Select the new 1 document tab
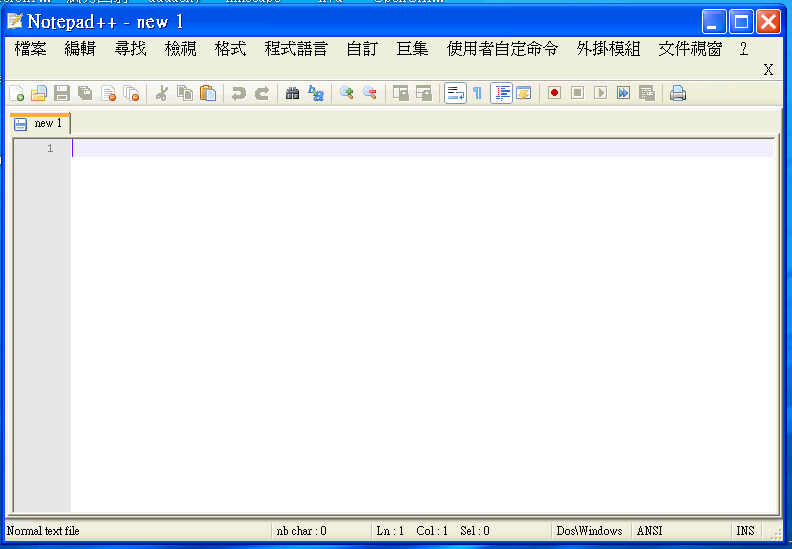Viewport: 792px width, 549px height. point(40,123)
